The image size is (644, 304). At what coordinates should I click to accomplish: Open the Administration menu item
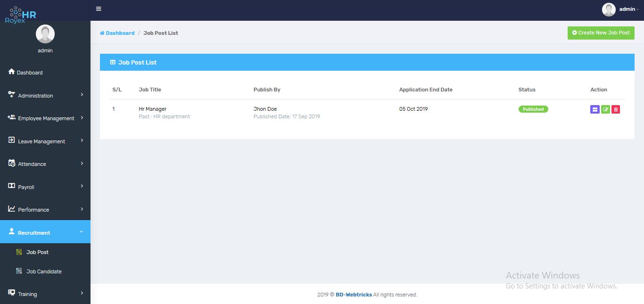tap(35, 96)
